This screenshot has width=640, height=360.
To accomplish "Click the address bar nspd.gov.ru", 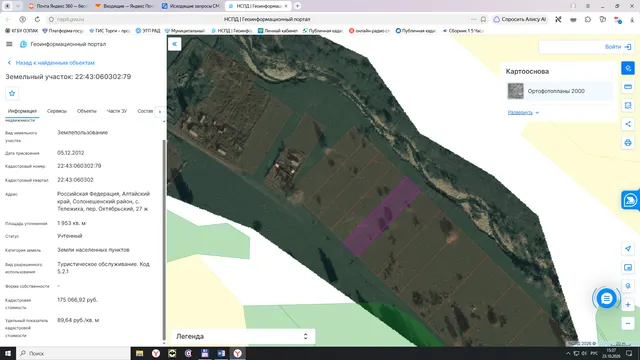I will tap(71, 19).
